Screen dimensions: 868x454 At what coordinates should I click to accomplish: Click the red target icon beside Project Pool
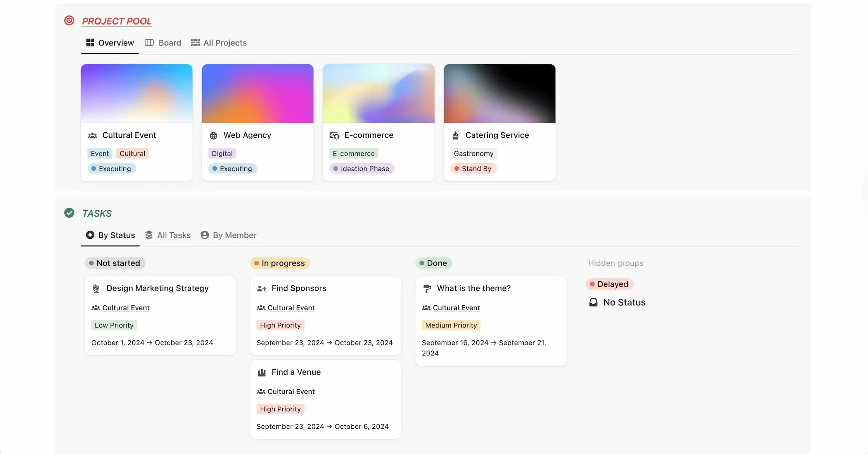click(x=69, y=21)
